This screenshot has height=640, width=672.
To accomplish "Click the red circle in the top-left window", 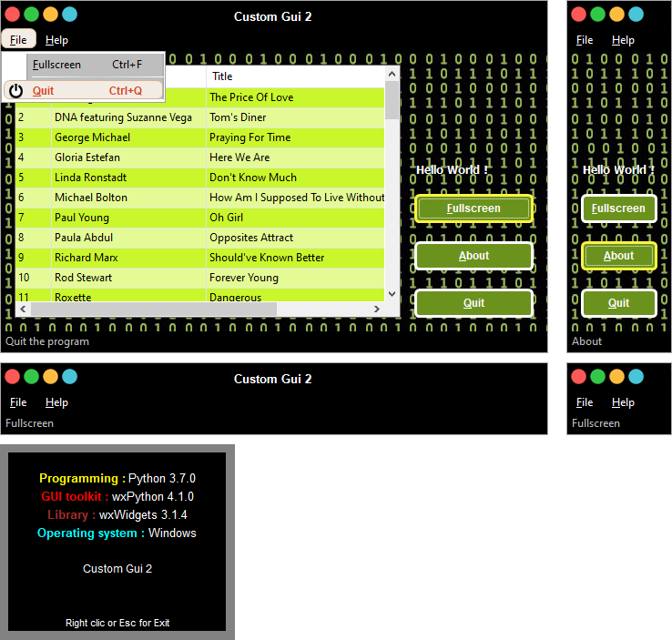I will click(12, 15).
